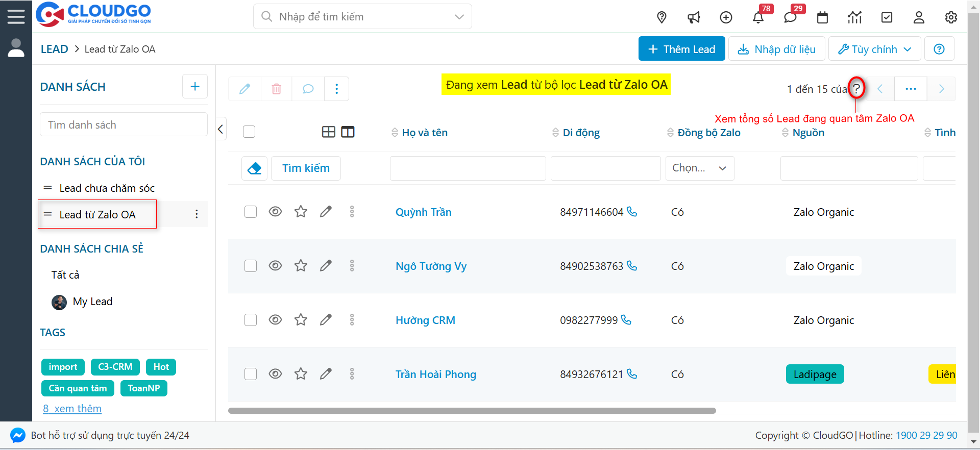The image size is (980, 450).
Task: Open the calendar icon in header
Action: (822, 17)
